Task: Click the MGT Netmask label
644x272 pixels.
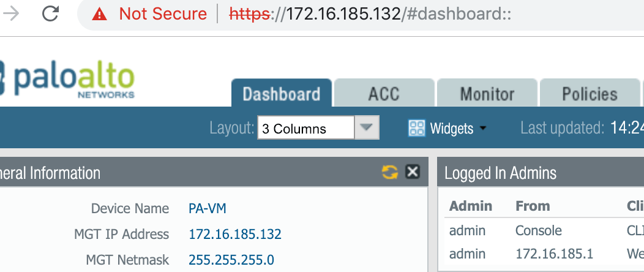Action: pyautogui.click(x=127, y=260)
